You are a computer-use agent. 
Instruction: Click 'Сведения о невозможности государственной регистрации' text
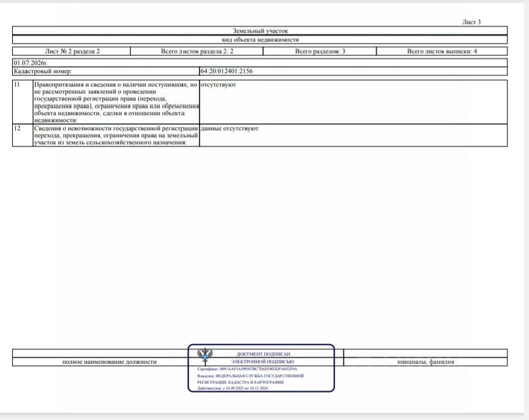pyautogui.click(x=116, y=135)
